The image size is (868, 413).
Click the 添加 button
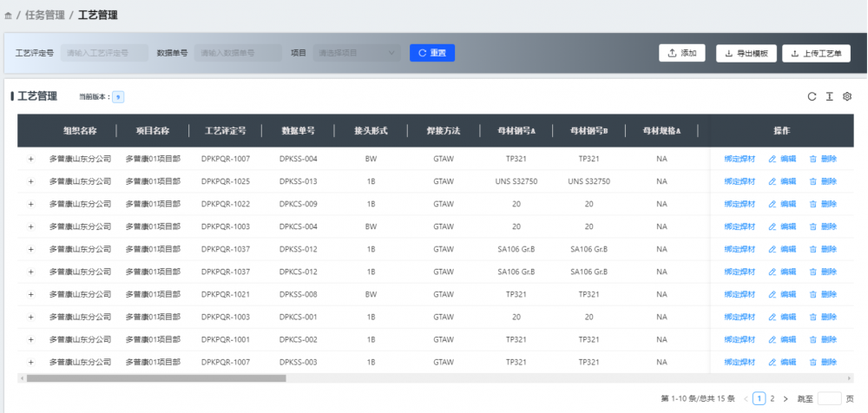point(682,53)
